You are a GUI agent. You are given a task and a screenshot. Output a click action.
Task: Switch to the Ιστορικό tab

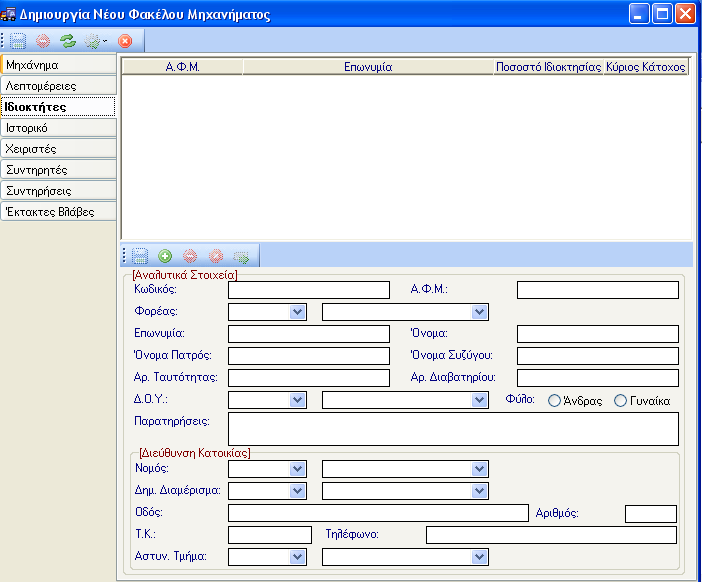click(59, 128)
